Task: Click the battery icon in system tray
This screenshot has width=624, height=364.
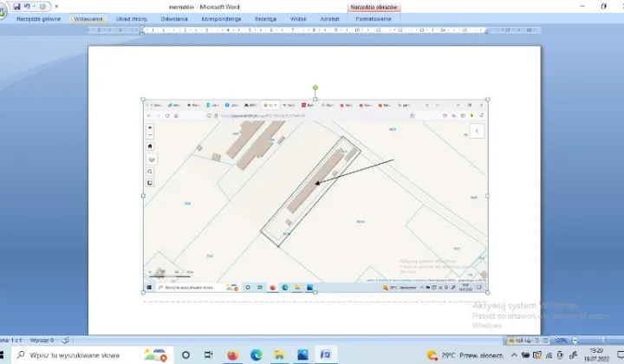Action: (x=526, y=354)
